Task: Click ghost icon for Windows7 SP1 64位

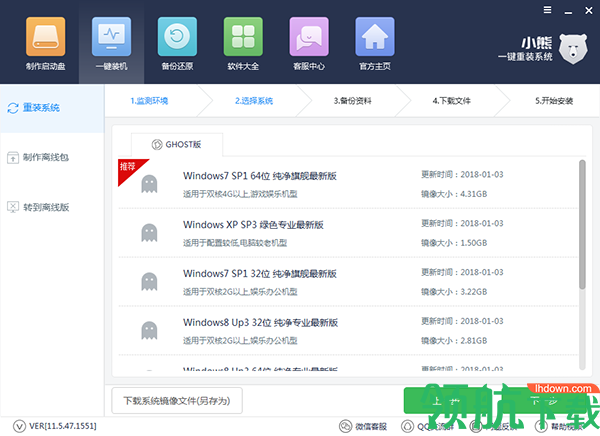Action: click(x=149, y=184)
